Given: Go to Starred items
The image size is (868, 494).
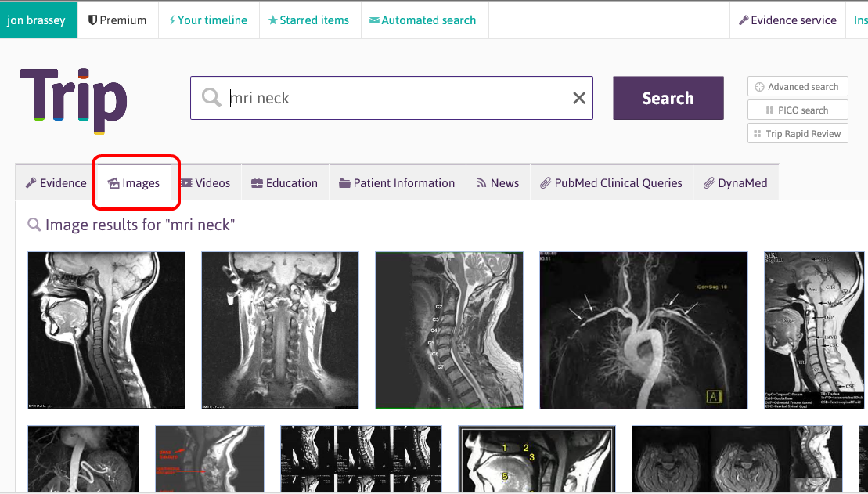Looking at the screenshot, I should pyautogui.click(x=308, y=20).
